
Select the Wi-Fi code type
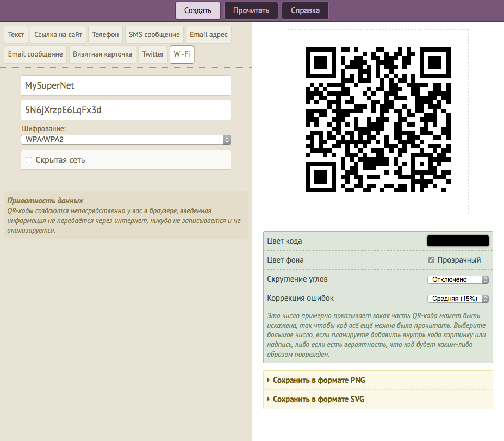click(x=182, y=54)
